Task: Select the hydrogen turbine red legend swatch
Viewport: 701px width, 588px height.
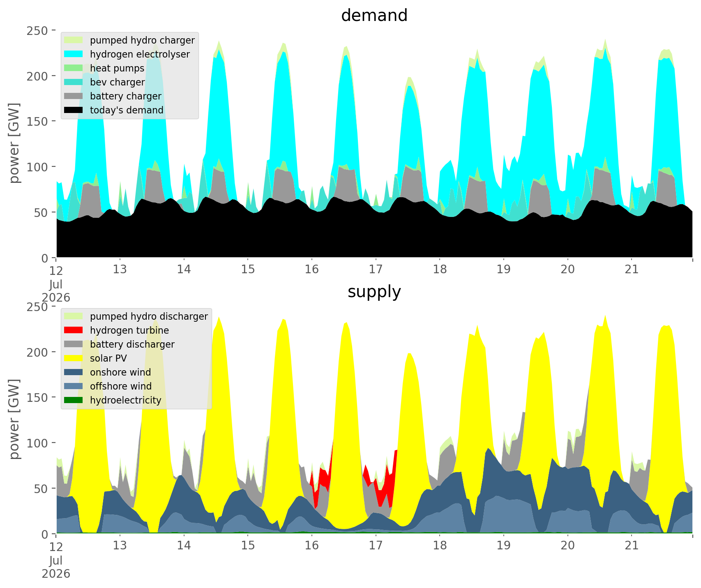Action: tap(74, 330)
